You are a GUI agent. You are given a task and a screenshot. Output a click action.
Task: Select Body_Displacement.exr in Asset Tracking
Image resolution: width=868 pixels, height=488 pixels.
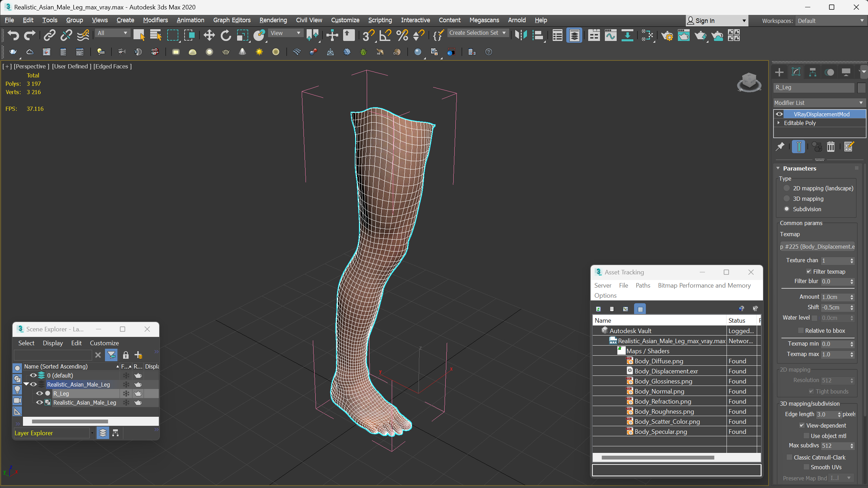(x=666, y=371)
